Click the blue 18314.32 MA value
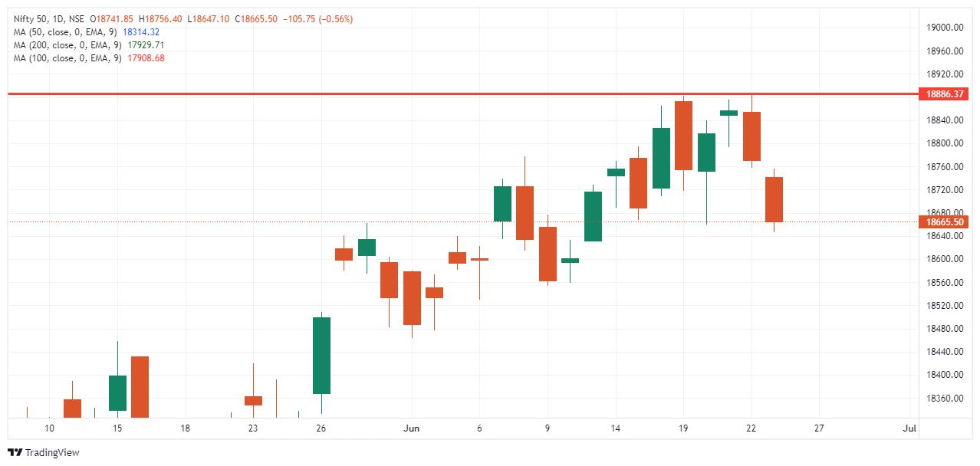The width and height of the screenshot is (980, 466). tap(141, 31)
